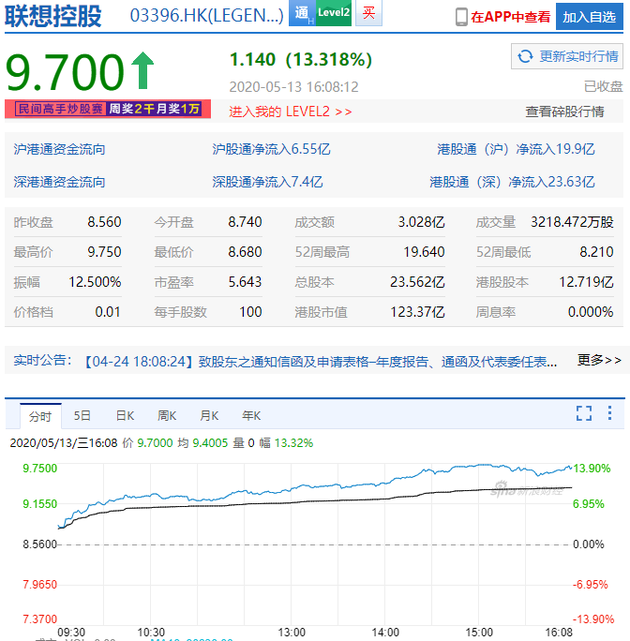Click the change value 1.140 (13.318%)

301,60
